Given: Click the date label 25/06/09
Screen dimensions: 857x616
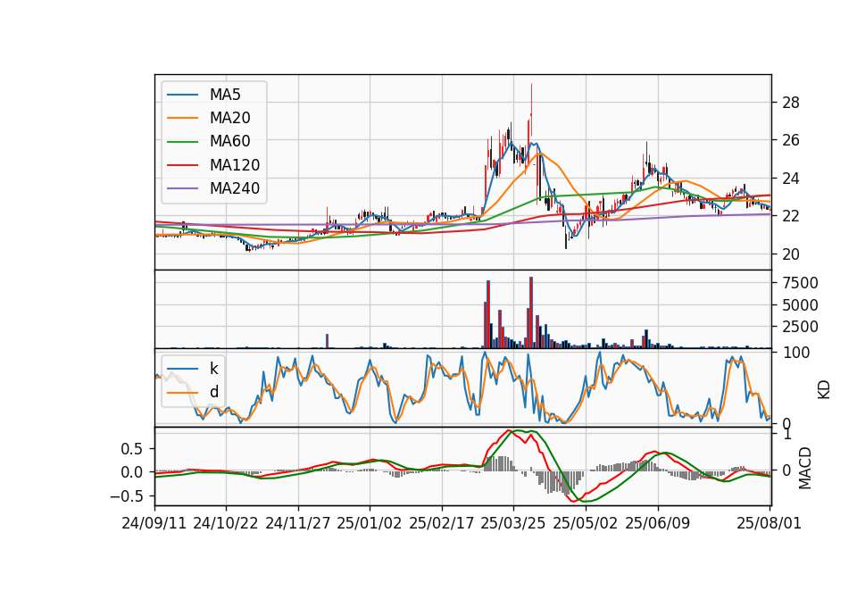Looking at the screenshot, I should [658, 523].
